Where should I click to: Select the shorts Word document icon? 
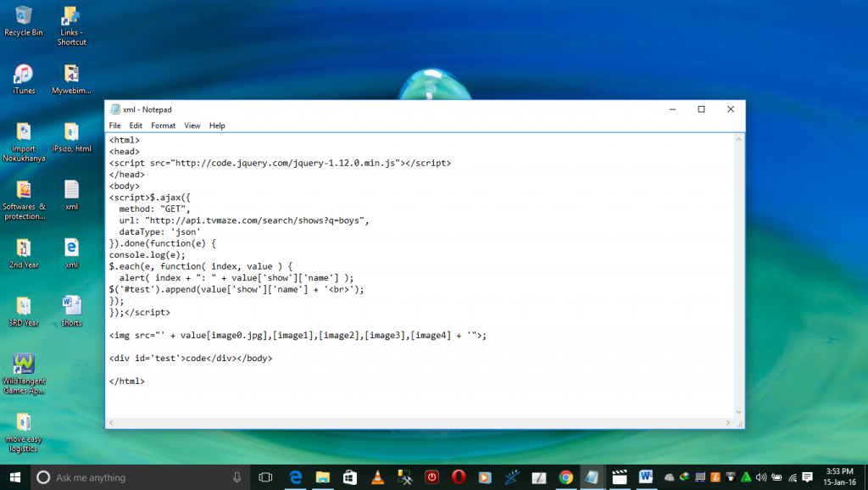point(71,312)
